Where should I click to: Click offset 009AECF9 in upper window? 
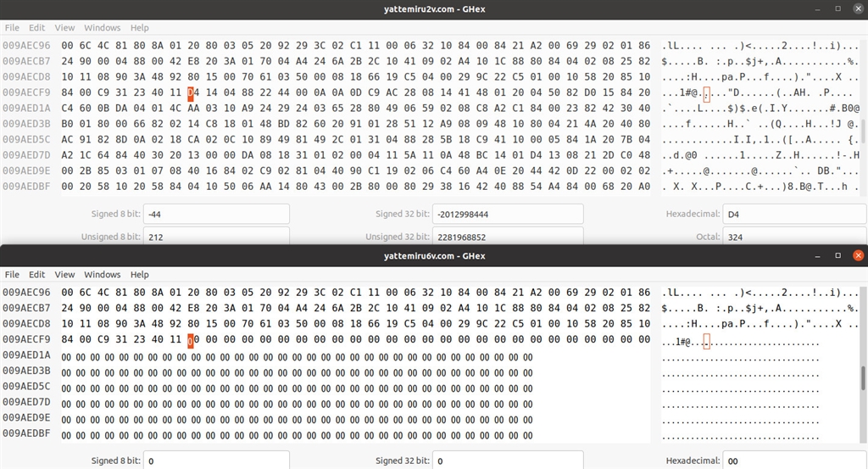coord(26,92)
